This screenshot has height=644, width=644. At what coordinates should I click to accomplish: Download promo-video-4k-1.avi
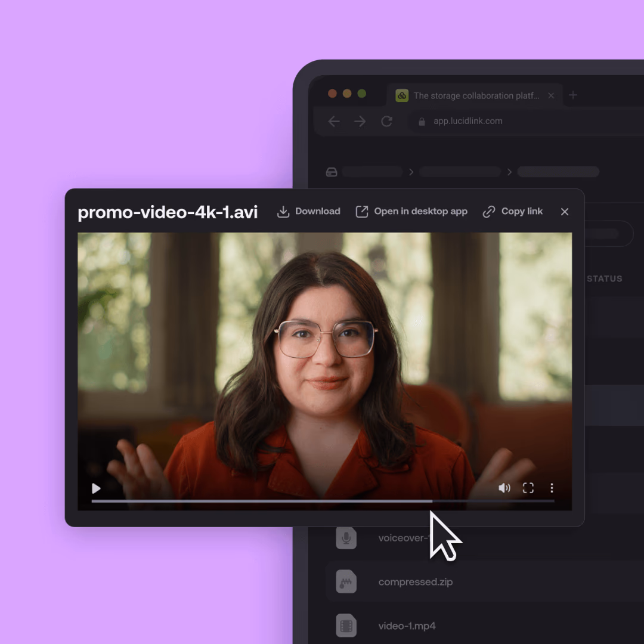click(308, 211)
